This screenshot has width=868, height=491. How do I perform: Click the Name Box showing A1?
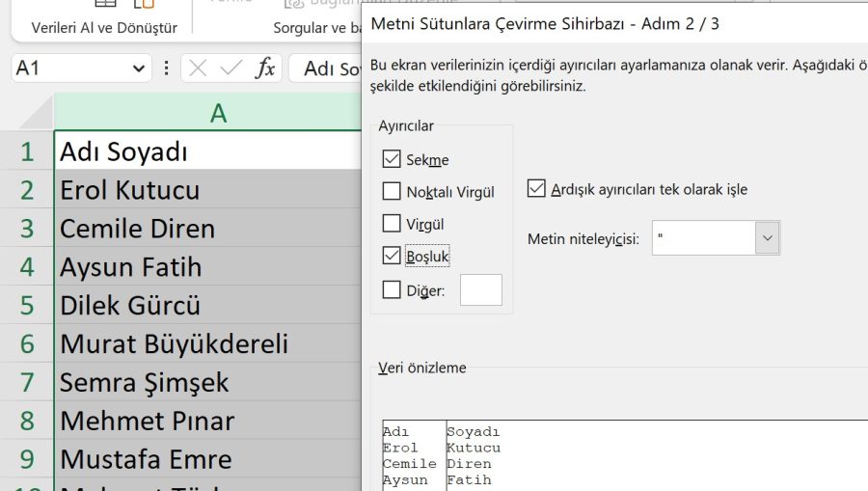click(x=68, y=68)
